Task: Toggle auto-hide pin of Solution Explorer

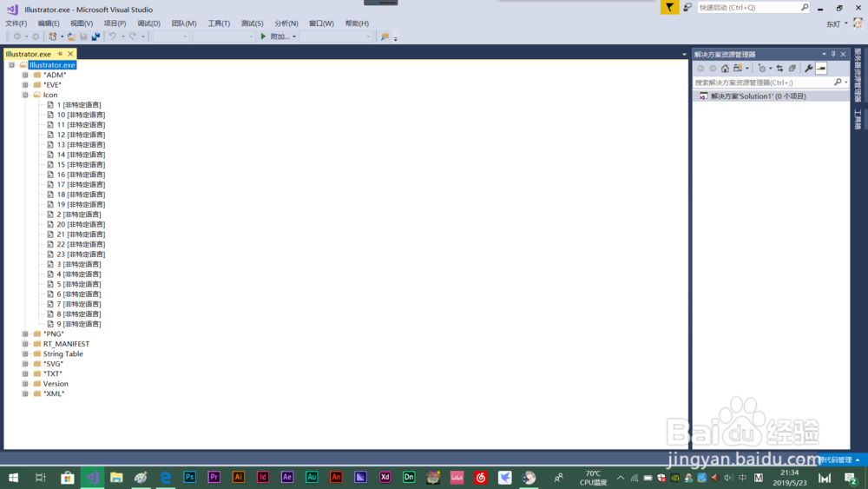Action: (833, 54)
